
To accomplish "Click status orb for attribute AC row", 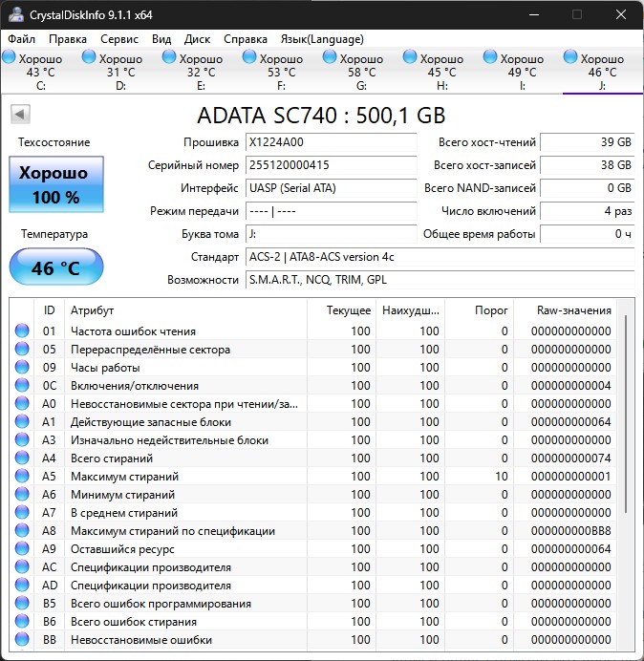I will pos(22,566).
